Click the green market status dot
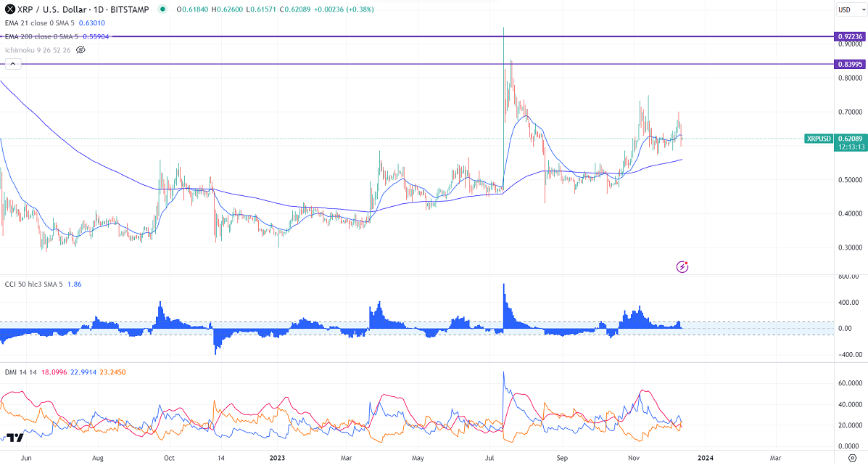Viewport: 868px width, 463px height. coord(162,9)
